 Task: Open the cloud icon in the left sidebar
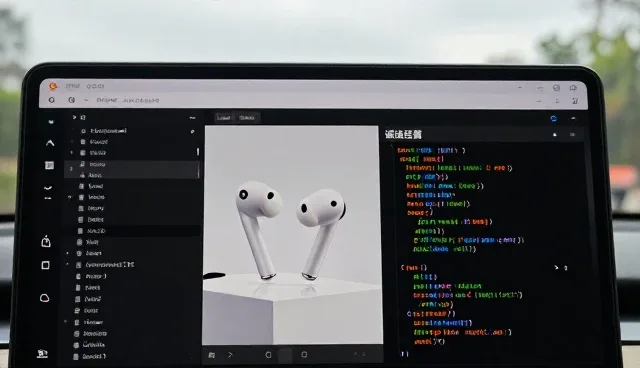[x=45, y=298]
